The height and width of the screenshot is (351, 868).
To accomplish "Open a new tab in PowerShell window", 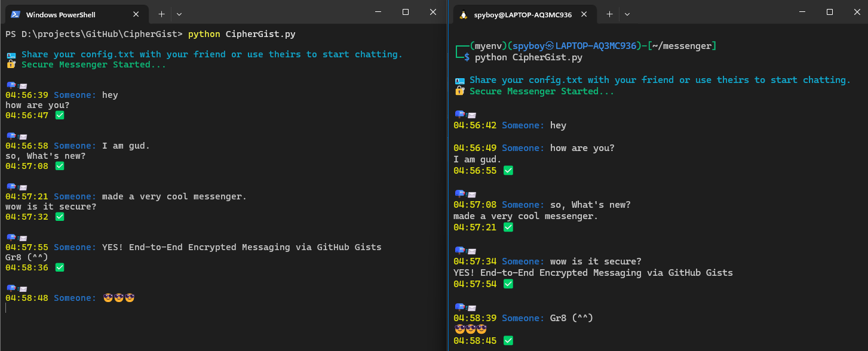I will (161, 14).
